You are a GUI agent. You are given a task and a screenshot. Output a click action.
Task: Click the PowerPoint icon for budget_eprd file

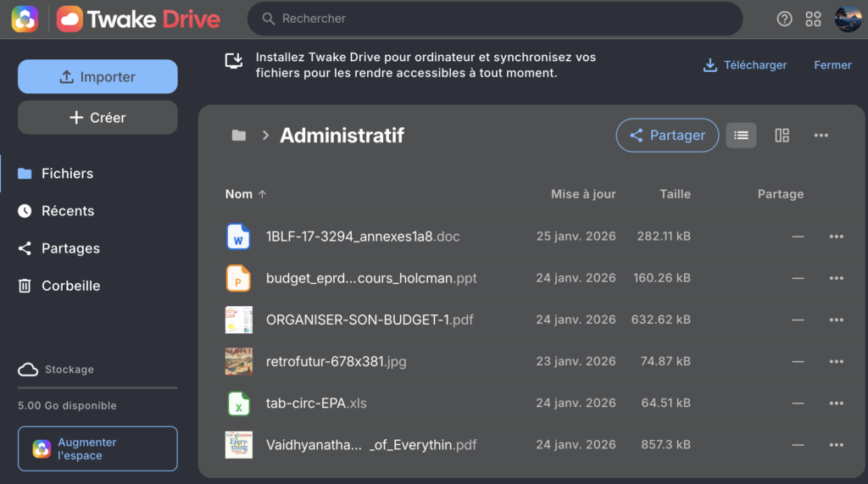click(x=238, y=278)
